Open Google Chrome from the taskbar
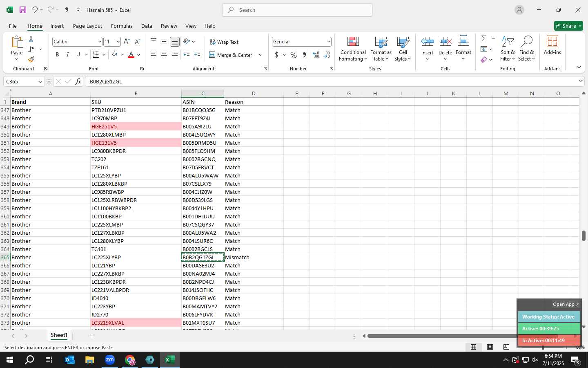 tap(130, 360)
